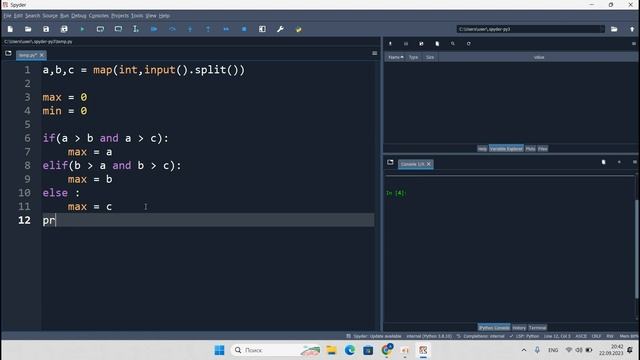Browse for a working directory

coord(614,29)
